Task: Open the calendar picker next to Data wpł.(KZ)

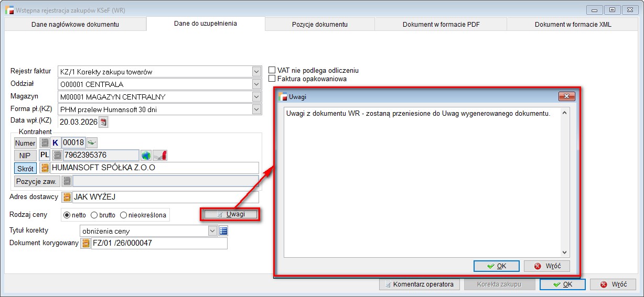Action: click(x=103, y=123)
